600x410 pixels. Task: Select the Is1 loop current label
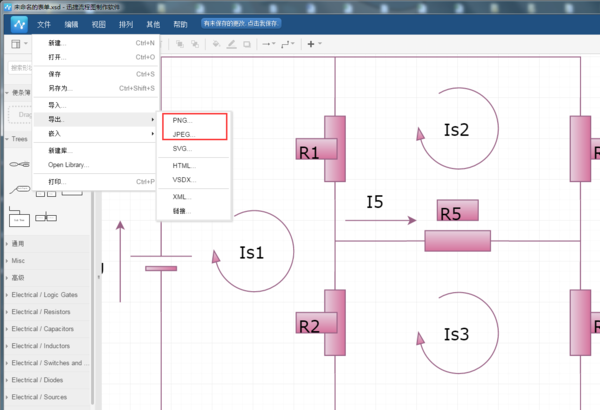pos(251,253)
